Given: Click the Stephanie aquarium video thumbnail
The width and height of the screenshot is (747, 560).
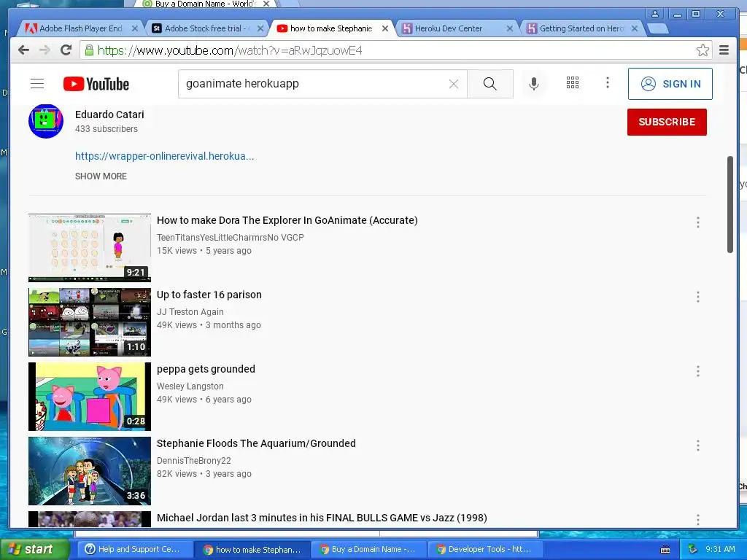Looking at the screenshot, I should [90, 470].
